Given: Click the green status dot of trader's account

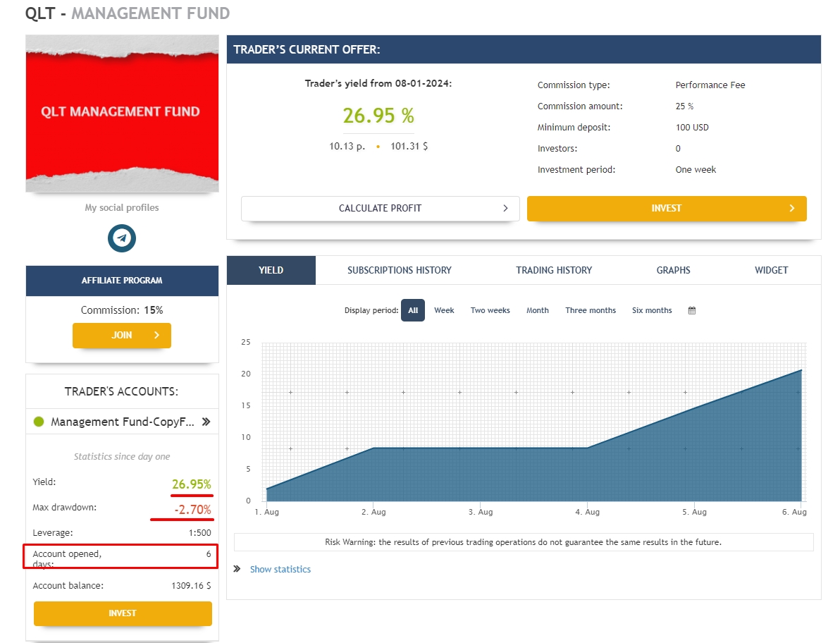Looking at the screenshot, I should click(39, 422).
